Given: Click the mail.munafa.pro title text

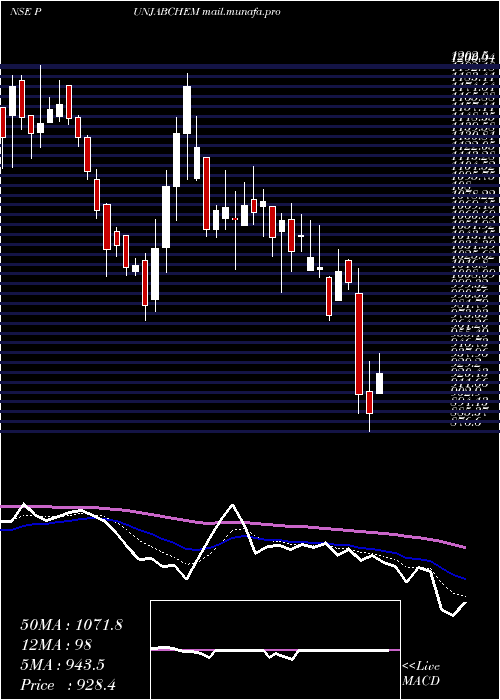Looking at the screenshot, I should coord(241,12).
